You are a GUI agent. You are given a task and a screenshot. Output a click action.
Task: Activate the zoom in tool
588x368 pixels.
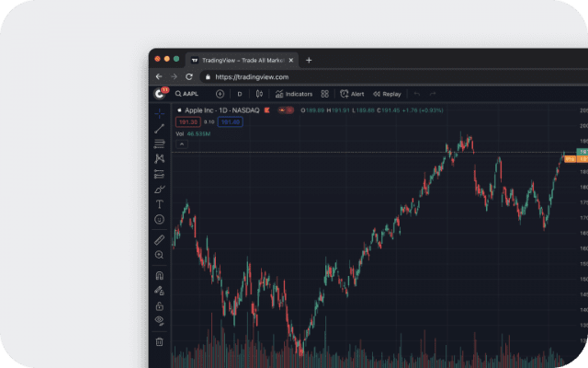(159, 255)
